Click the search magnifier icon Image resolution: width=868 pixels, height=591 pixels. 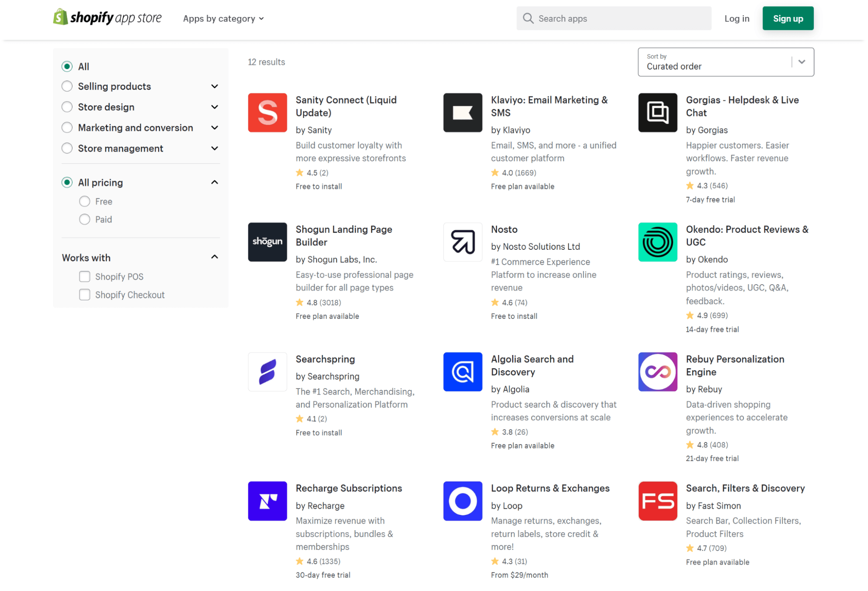(528, 18)
